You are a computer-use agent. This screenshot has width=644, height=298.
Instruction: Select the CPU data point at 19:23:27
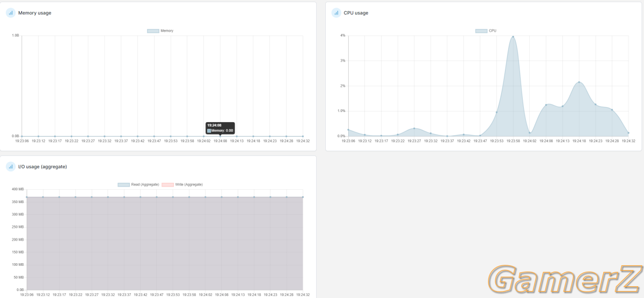tap(414, 129)
